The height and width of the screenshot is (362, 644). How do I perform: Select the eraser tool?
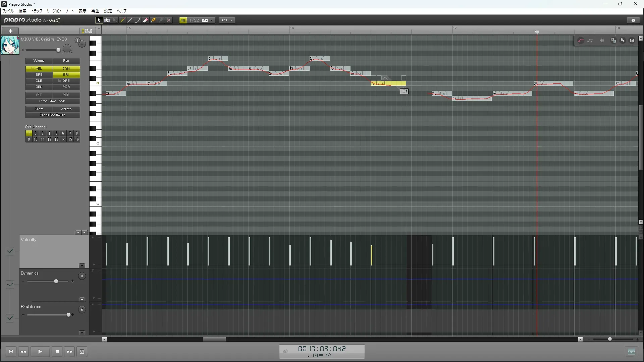pyautogui.click(x=146, y=20)
